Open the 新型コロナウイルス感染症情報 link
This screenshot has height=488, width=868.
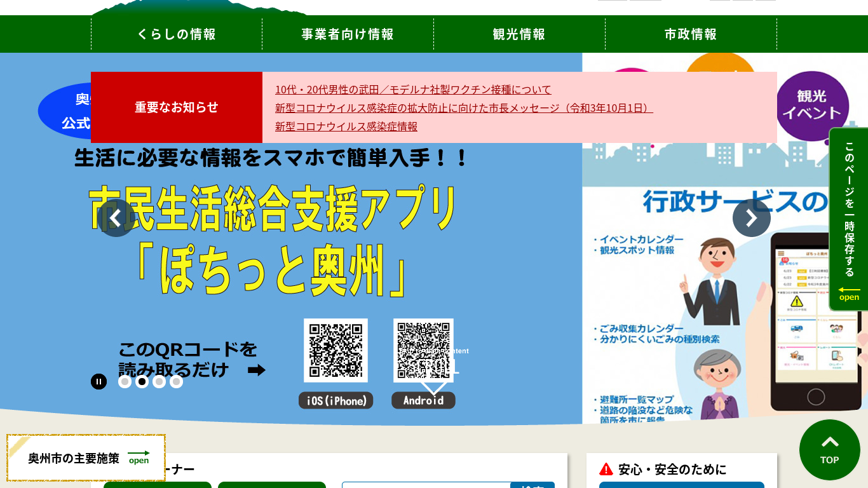(x=346, y=126)
